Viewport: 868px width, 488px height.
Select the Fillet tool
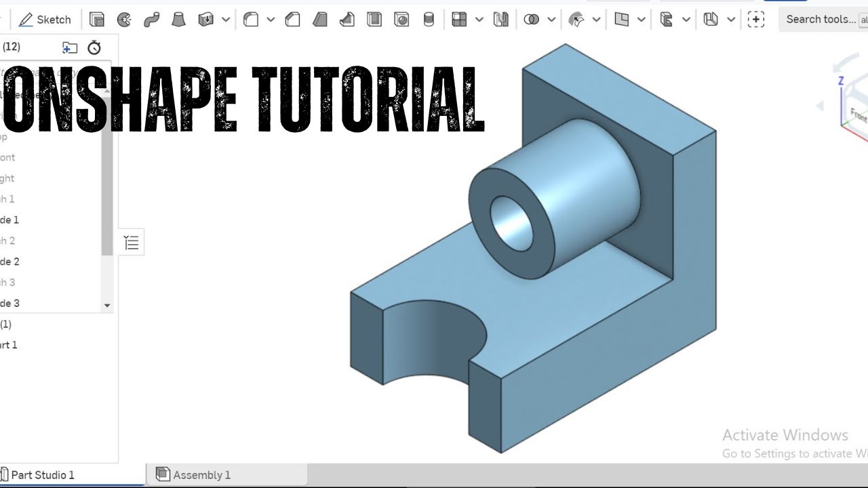coord(251,20)
